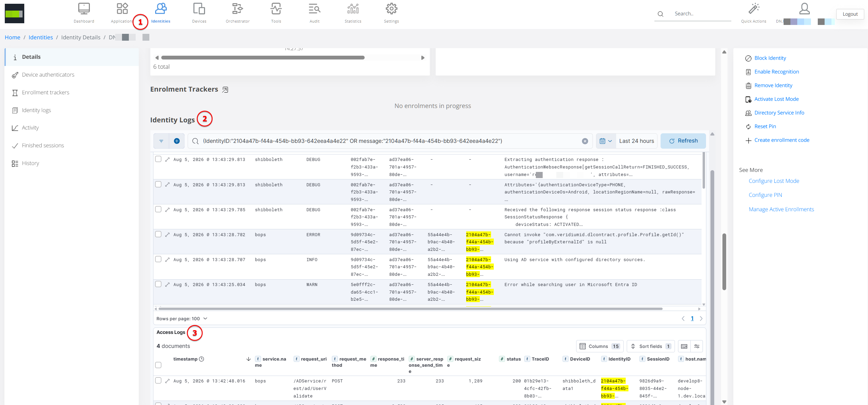Focus the IdentityID query input field

pos(391,141)
